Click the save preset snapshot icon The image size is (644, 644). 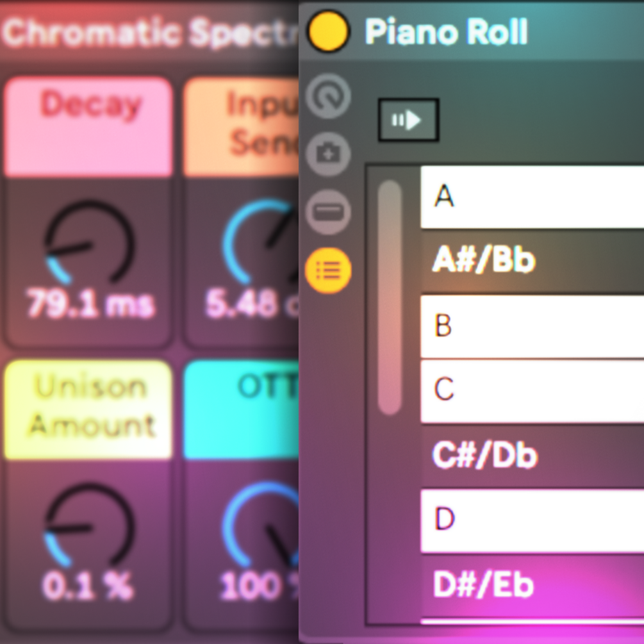(x=328, y=154)
